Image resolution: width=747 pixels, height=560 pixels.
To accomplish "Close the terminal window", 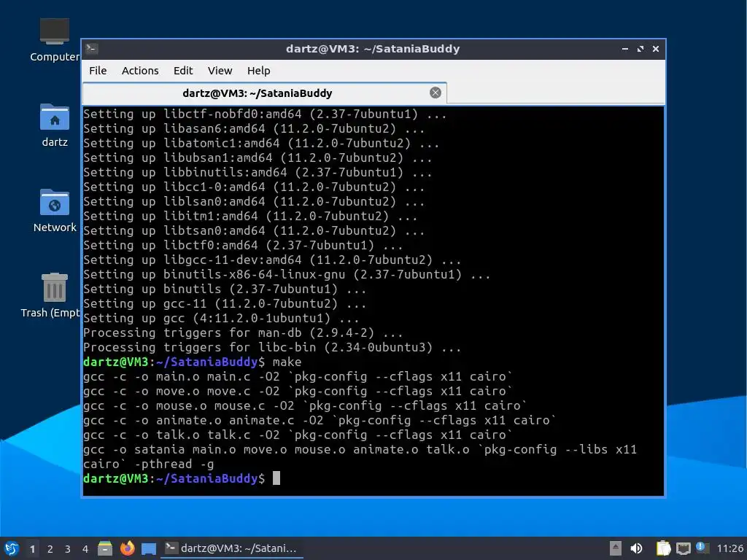I will 656,49.
